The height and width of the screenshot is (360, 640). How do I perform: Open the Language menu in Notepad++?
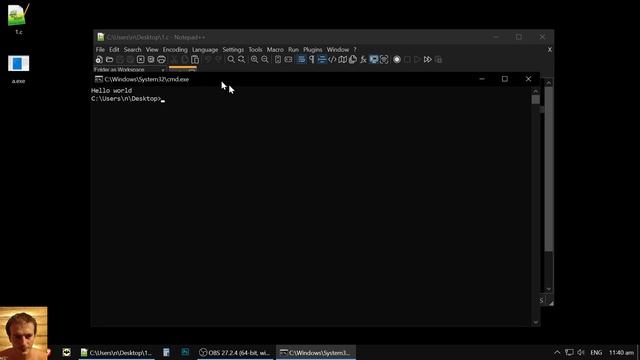click(205, 49)
